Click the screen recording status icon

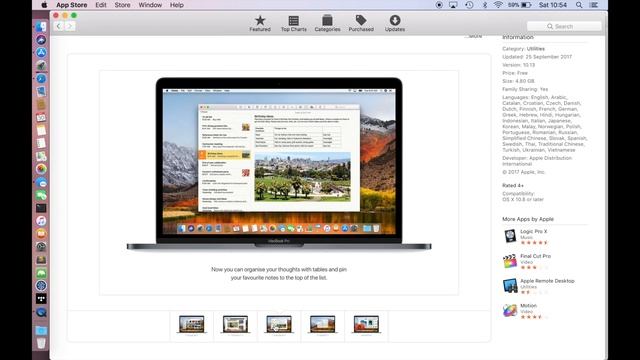click(439, 5)
